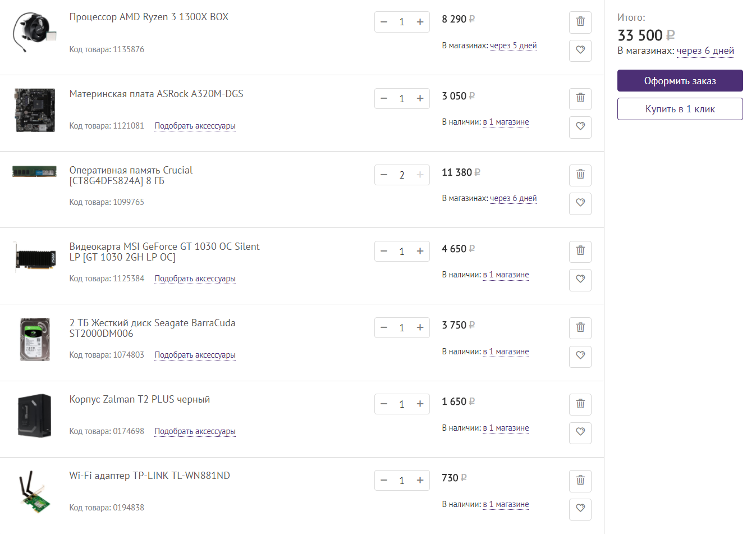Image resolution: width=756 pixels, height=534 pixels.
Task: Delete Seagate BarraCuda hard drive from cart
Action: [x=580, y=327]
